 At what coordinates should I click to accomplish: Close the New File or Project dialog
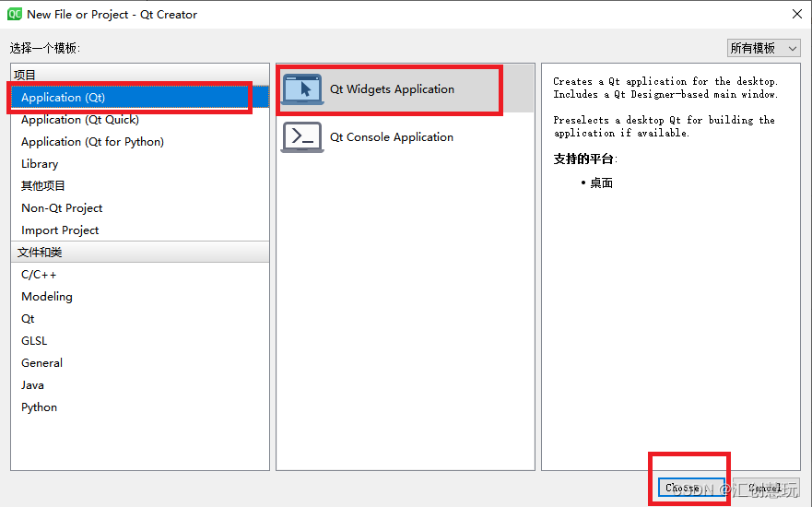click(797, 14)
